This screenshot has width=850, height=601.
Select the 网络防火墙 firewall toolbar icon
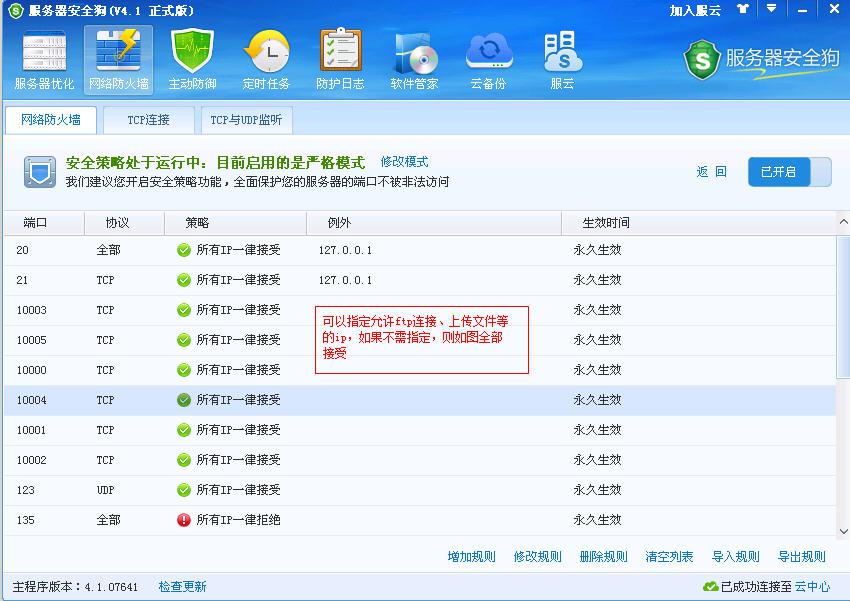click(118, 60)
